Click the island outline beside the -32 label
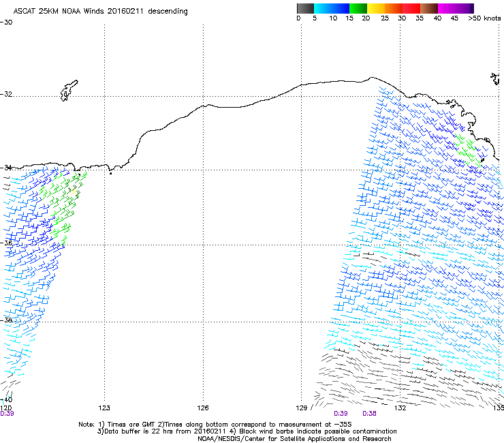This screenshot has width=504, height=443. pos(69,91)
